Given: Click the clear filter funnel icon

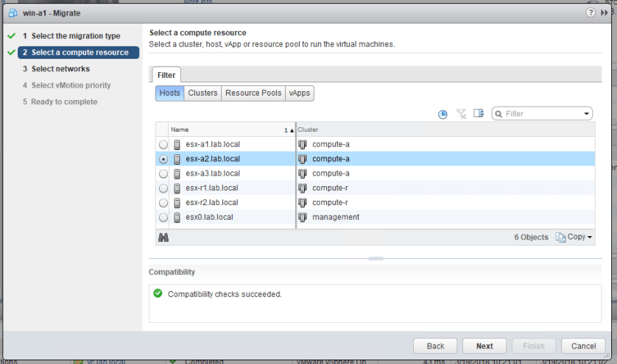Looking at the screenshot, I should pyautogui.click(x=462, y=114).
